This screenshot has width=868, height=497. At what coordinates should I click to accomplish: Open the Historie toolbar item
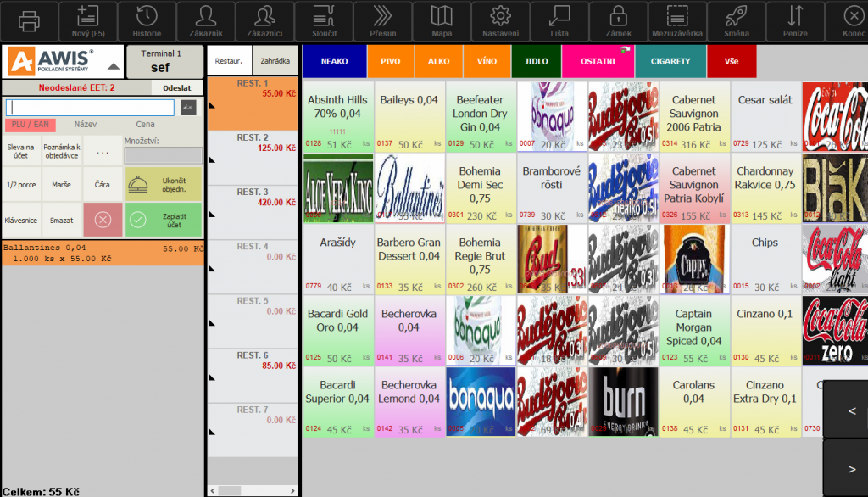click(147, 21)
